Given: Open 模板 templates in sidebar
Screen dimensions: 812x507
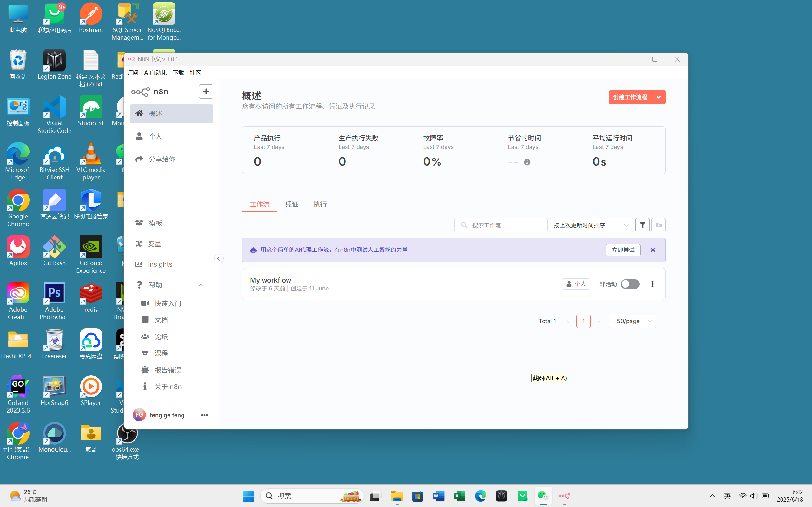Looking at the screenshot, I should coord(171,223).
